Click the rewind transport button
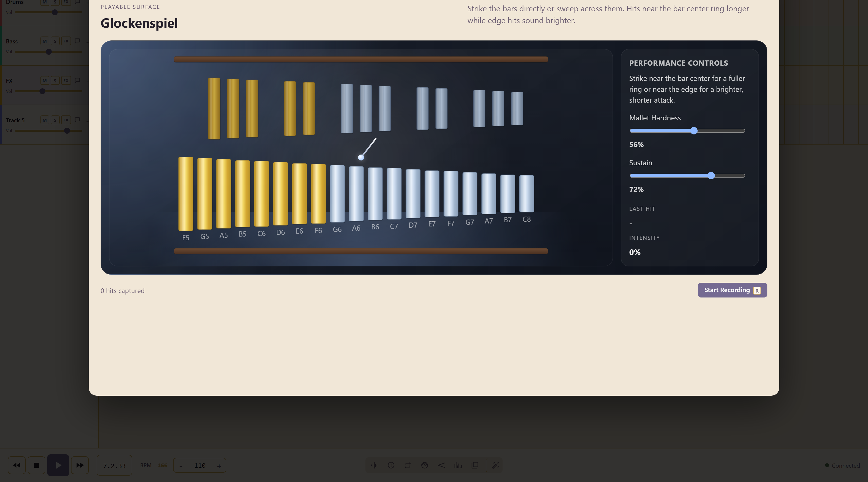Image resolution: width=868 pixels, height=482 pixels. coord(17,465)
